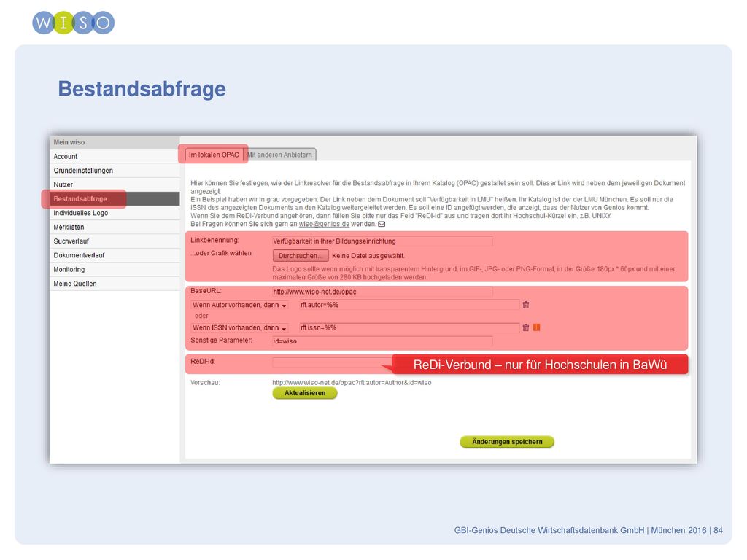Click the 'Mein wiso' sidebar header
Viewport: 747px width, 560px height.
point(115,142)
